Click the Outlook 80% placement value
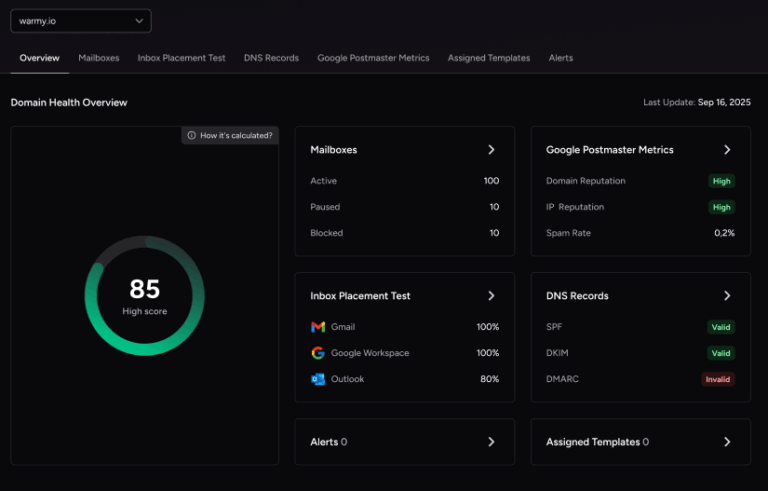 [489, 379]
